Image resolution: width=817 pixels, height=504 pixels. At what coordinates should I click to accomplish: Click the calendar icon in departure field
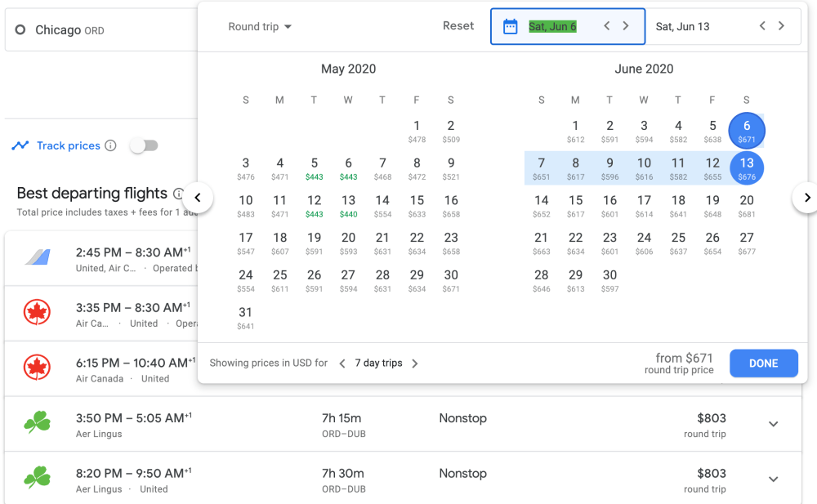511,27
